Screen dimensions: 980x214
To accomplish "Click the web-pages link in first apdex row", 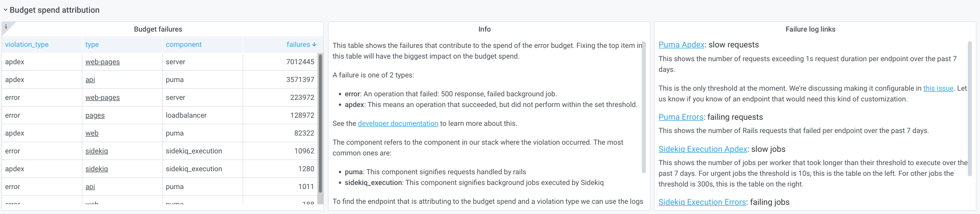I will point(103,62).
